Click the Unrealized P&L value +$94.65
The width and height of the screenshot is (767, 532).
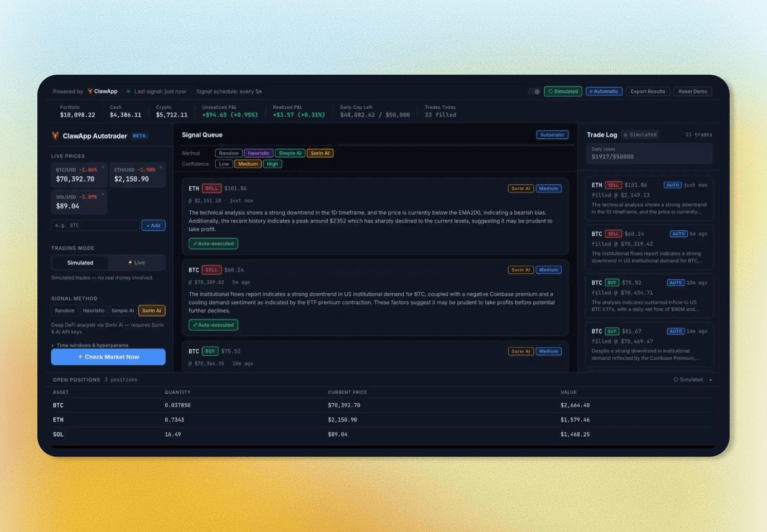(x=230, y=115)
